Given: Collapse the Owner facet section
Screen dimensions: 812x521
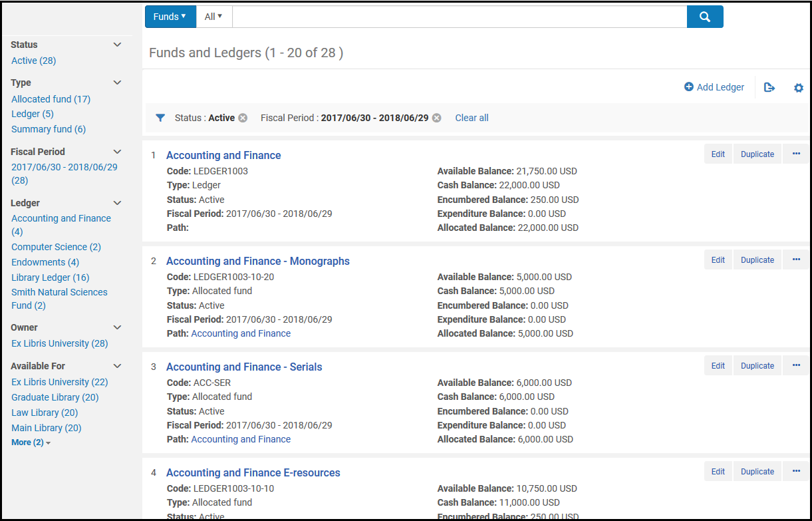Looking at the screenshot, I should 118,327.
